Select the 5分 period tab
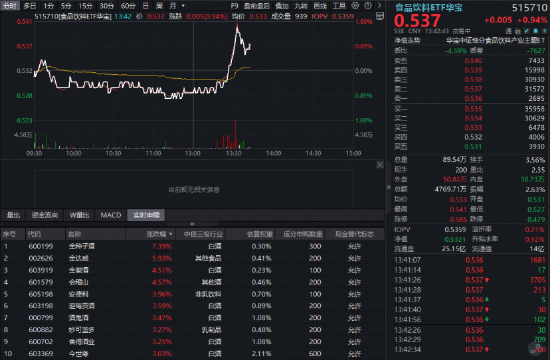The height and width of the screenshot is (360, 550). [x=66, y=6]
